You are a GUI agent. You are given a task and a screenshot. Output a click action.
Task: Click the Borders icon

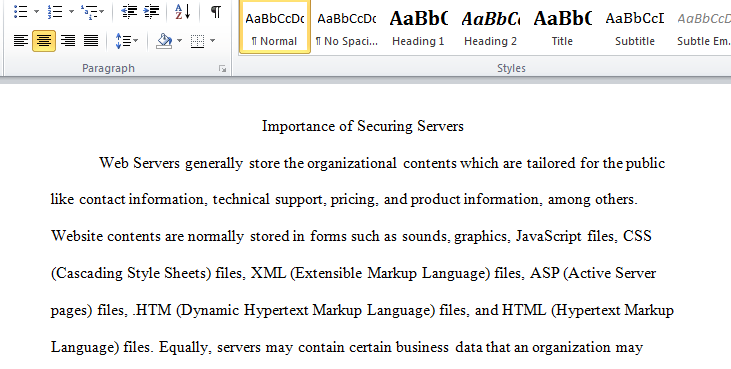coord(197,41)
